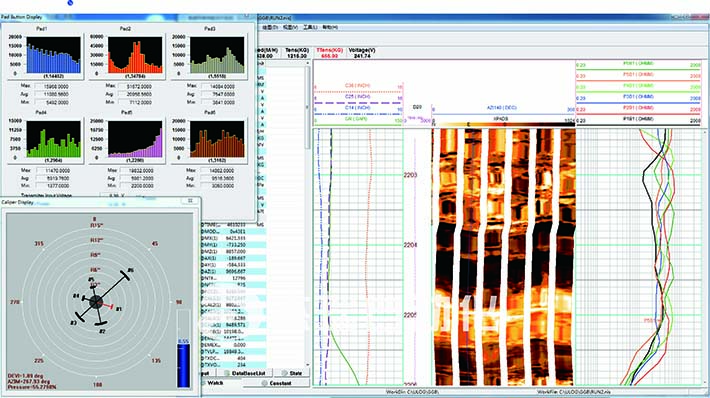
Task: Open the 视图(V) menu
Action: (x=290, y=28)
